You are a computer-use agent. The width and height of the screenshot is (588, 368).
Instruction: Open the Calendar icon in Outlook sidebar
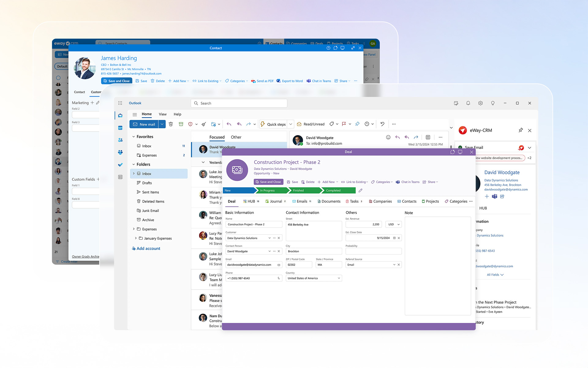point(120,128)
